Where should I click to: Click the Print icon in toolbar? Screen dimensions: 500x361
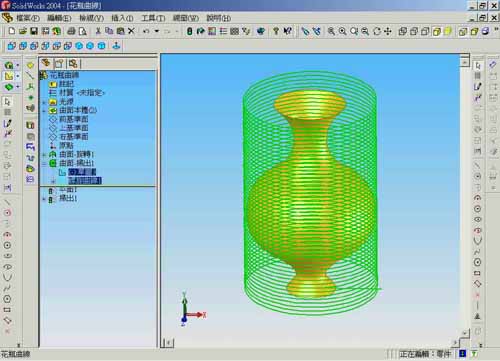pos(71,31)
